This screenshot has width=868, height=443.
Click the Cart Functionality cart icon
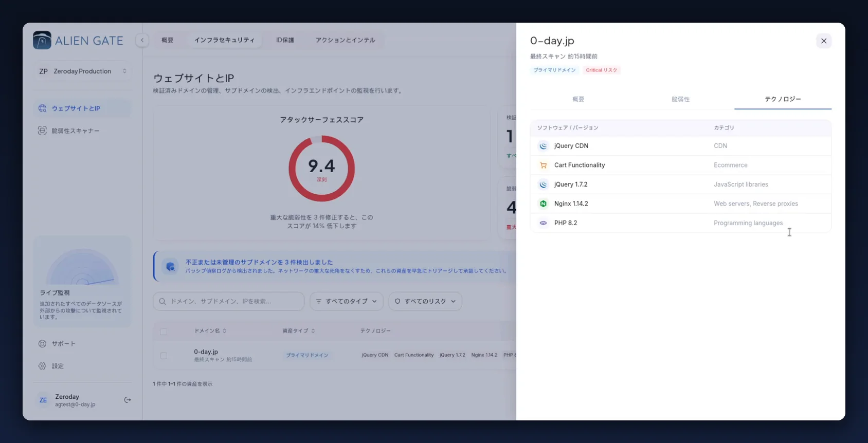click(x=543, y=165)
